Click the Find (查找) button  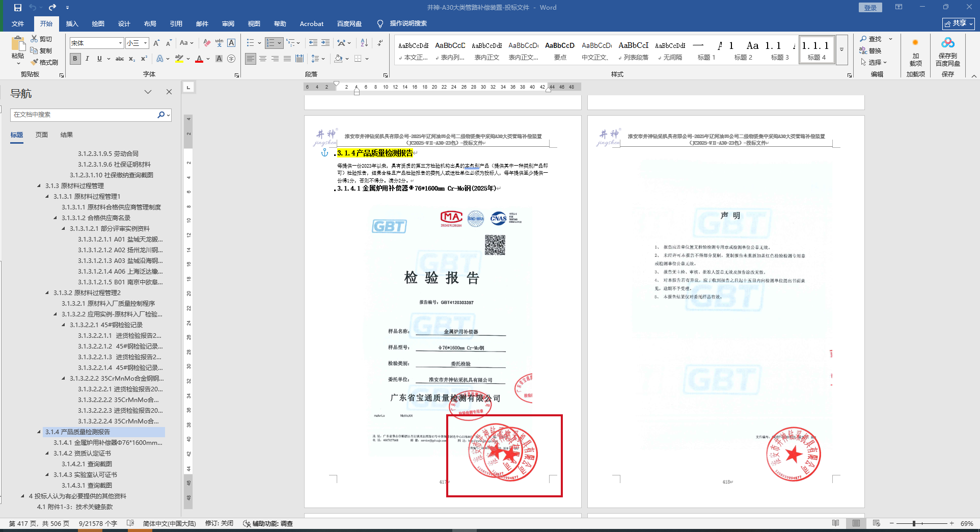click(x=870, y=39)
